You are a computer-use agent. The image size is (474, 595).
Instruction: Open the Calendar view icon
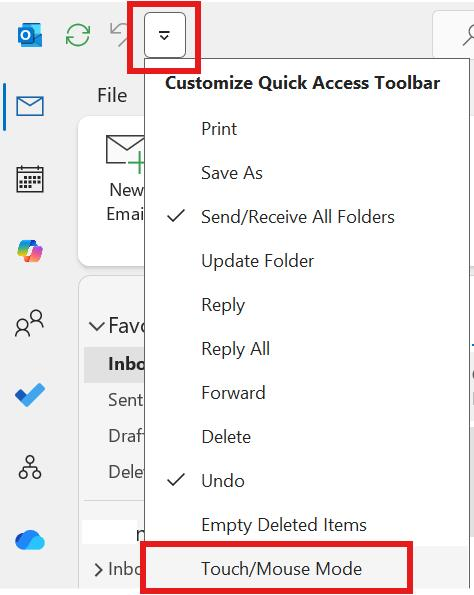[30, 179]
